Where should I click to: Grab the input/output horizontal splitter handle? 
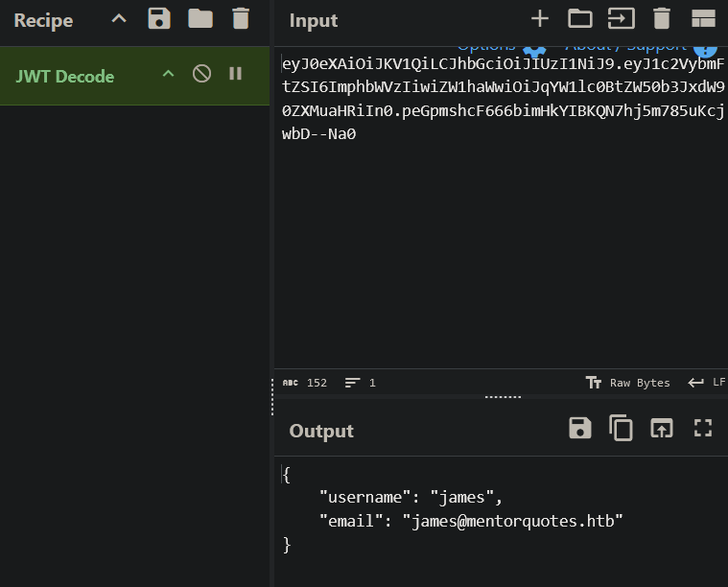click(x=503, y=397)
